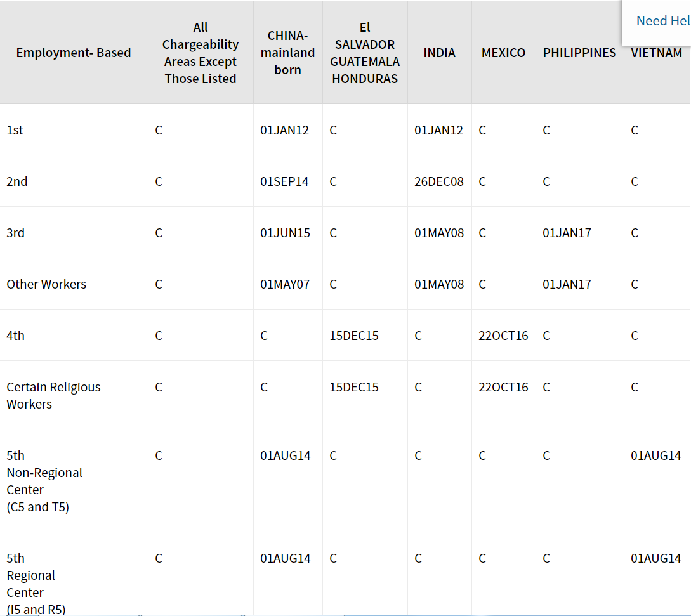
Task: Select 22OCT16 in Mexico 4th row
Action: click(503, 336)
